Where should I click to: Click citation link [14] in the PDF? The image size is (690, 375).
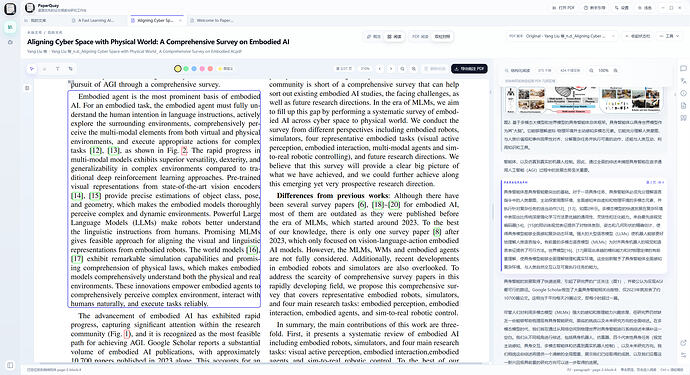(77, 195)
